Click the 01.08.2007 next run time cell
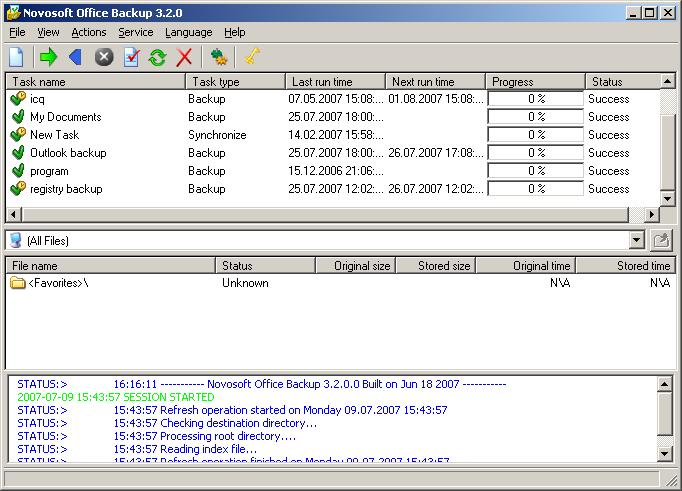 point(436,99)
